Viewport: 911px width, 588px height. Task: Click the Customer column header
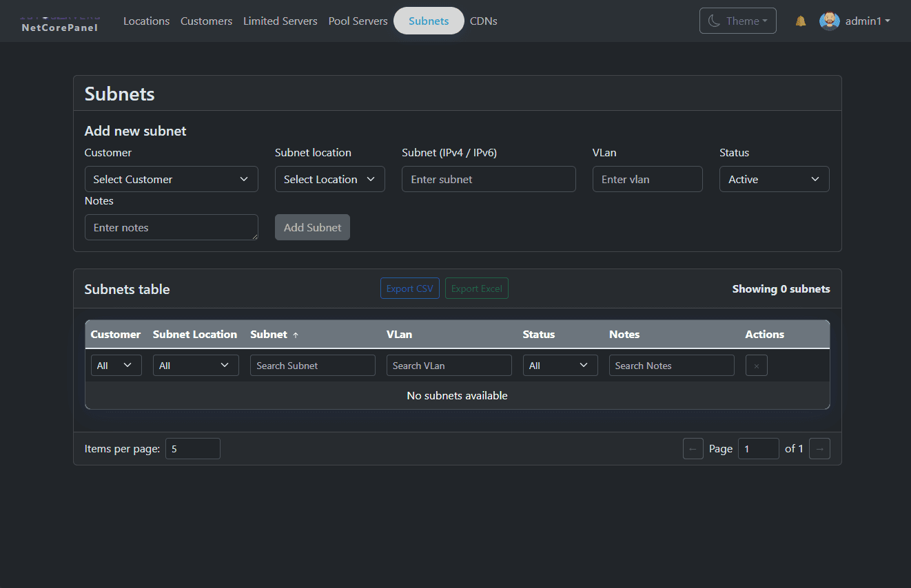pyautogui.click(x=116, y=335)
